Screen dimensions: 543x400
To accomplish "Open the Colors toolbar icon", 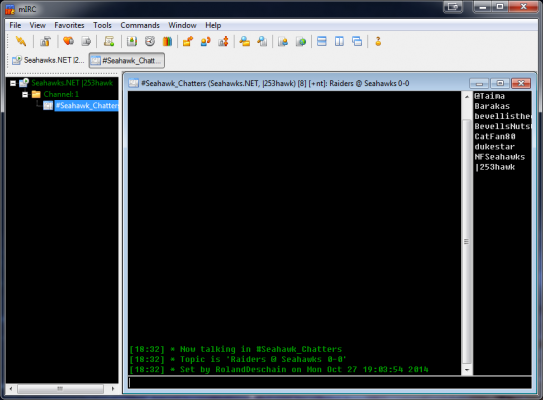I will point(168,42).
